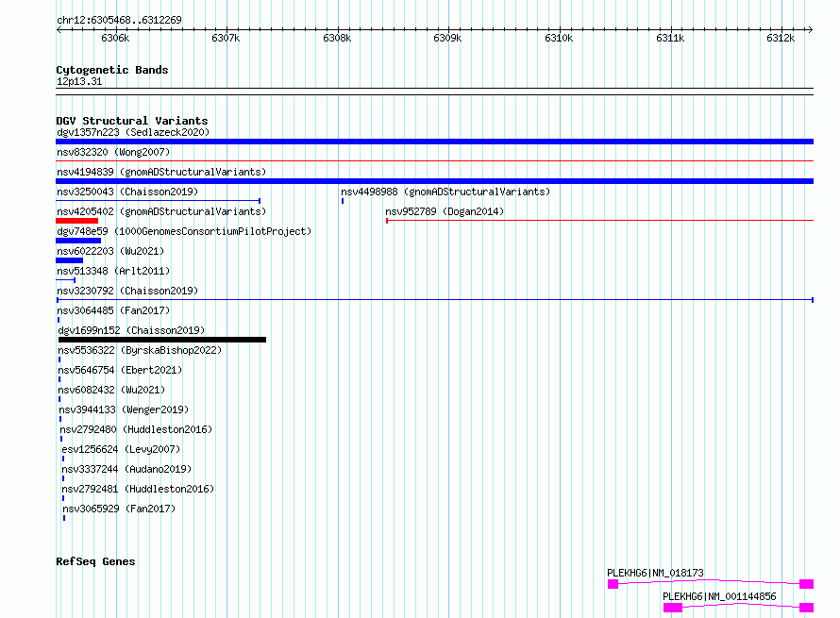The width and height of the screenshot is (840, 618).
Task: Select nsv5646754 (Ebert2021) label
Action: [120, 370]
